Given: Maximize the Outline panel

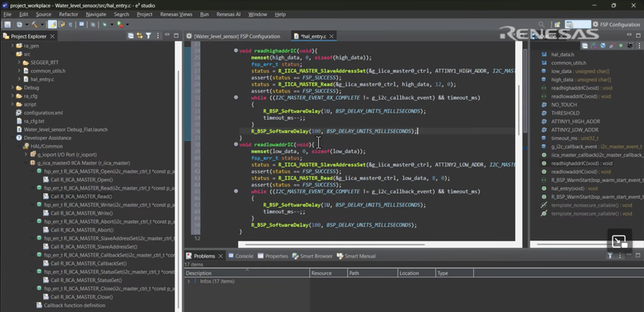Looking at the screenshot, I should click(x=638, y=35).
